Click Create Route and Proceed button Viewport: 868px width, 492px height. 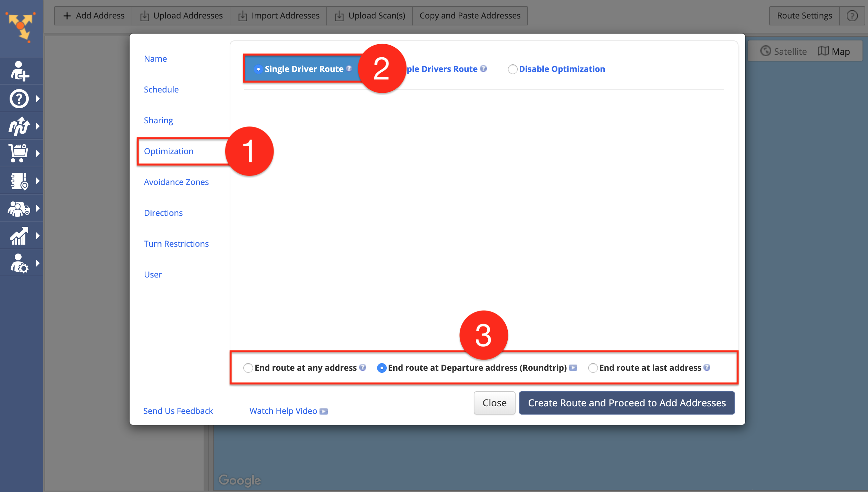(626, 403)
